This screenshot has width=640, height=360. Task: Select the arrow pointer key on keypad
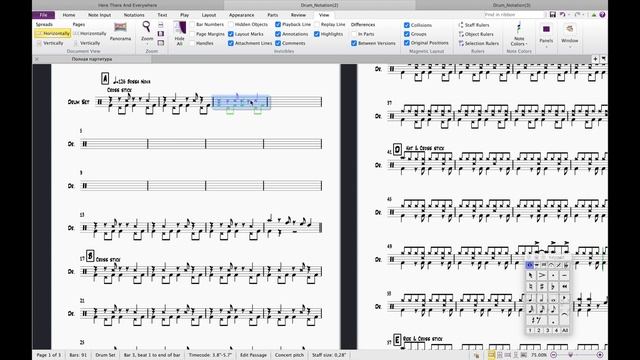531,276
